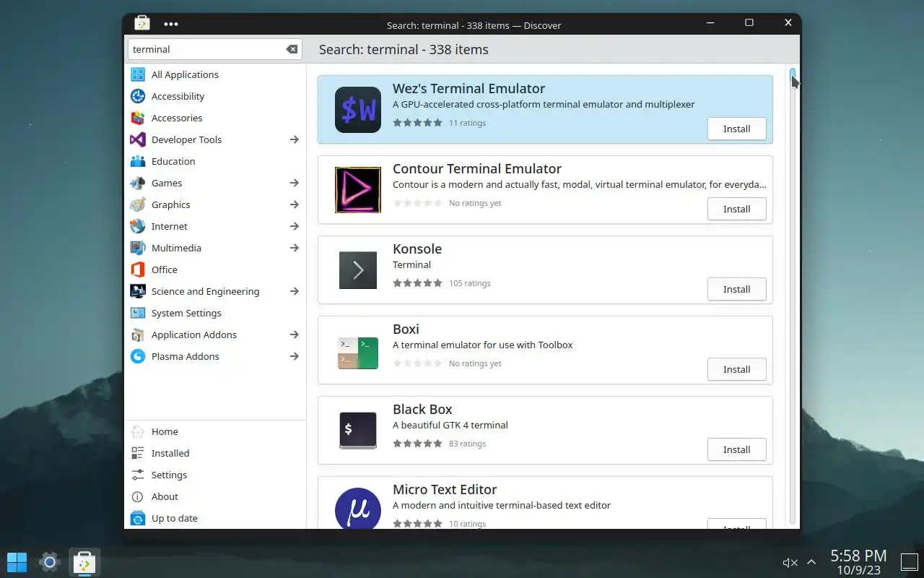Open the Contour Terminal Emulator title

[477, 168]
